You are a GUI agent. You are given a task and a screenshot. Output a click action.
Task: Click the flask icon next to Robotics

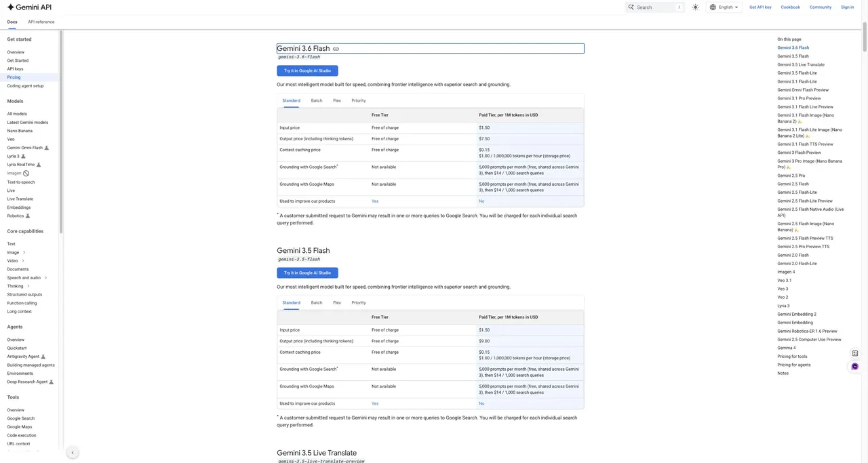point(28,216)
